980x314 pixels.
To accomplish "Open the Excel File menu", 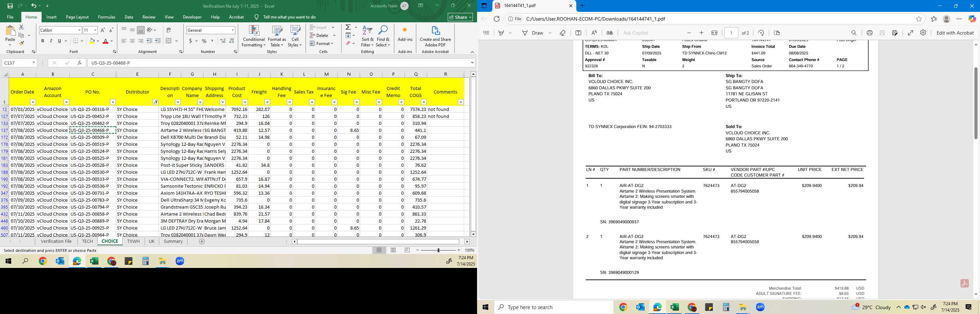I will pos(10,17).
